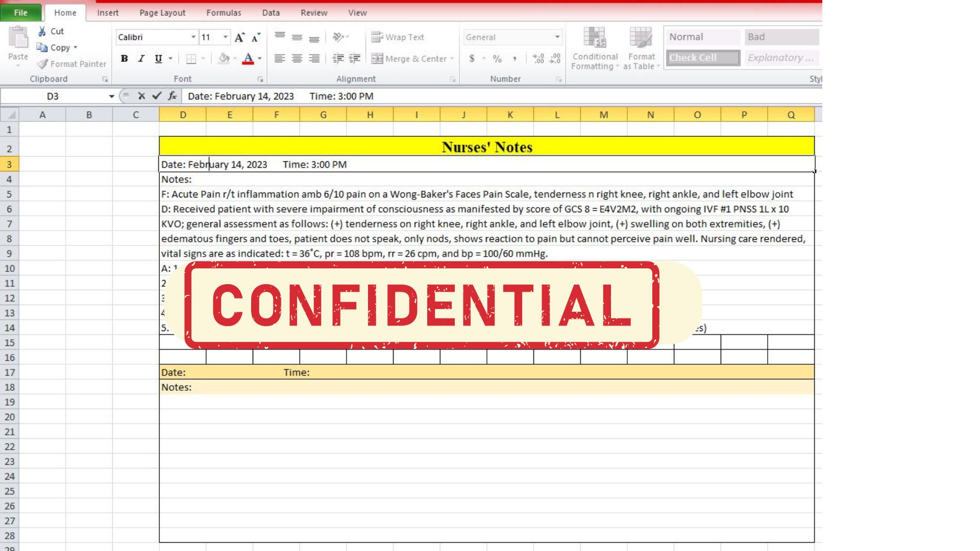Select the column G header
Screen dimensions: 980x551
coord(323,115)
